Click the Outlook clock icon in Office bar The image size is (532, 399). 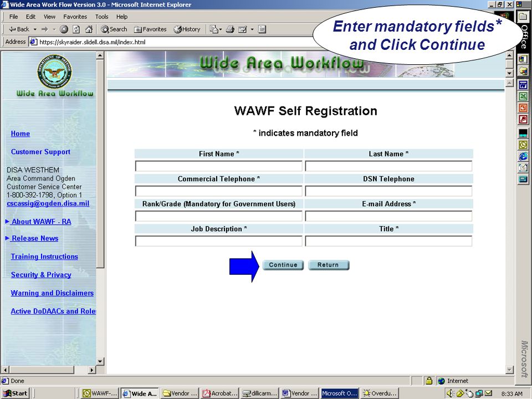click(x=523, y=145)
